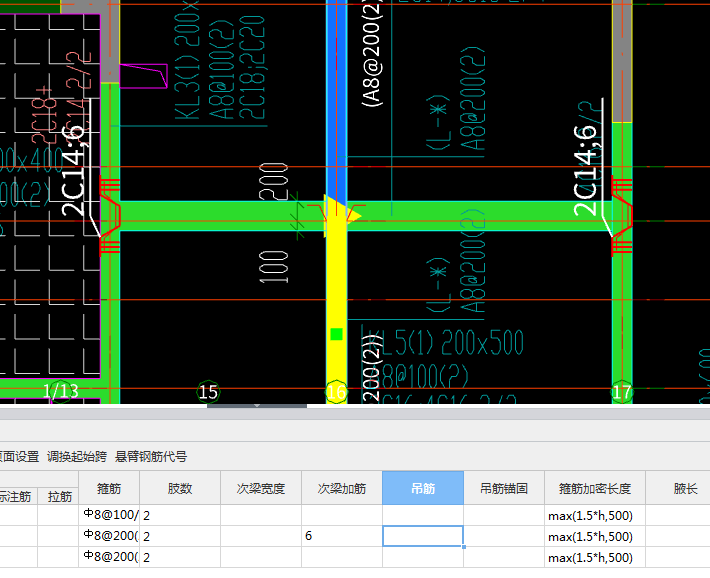Click the 吊筋锚固 cell in the row with 6

pos(504,536)
